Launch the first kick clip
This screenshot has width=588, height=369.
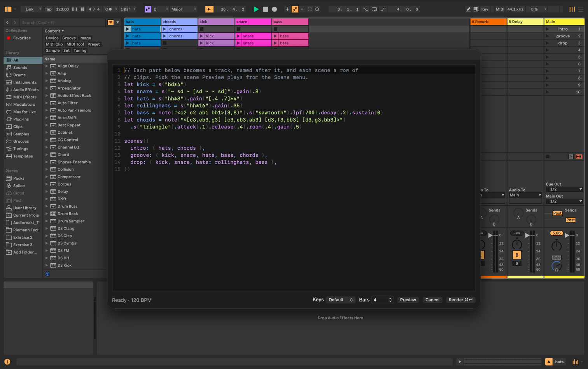click(x=201, y=36)
